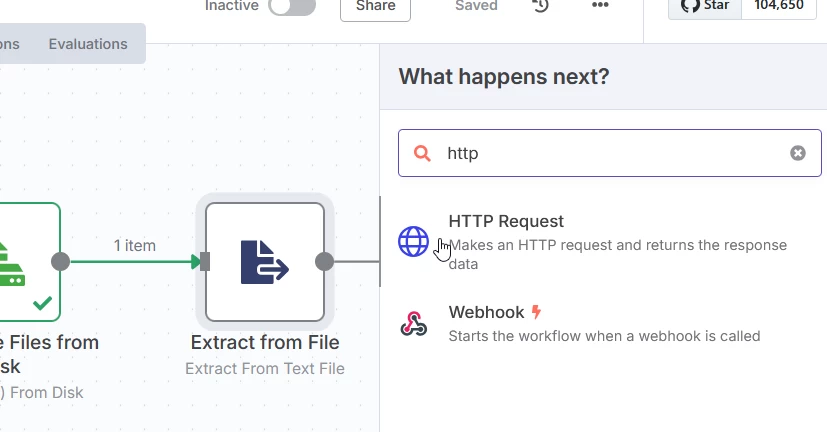Click the Share button
This screenshot has height=432, width=827.
coord(375,7)
